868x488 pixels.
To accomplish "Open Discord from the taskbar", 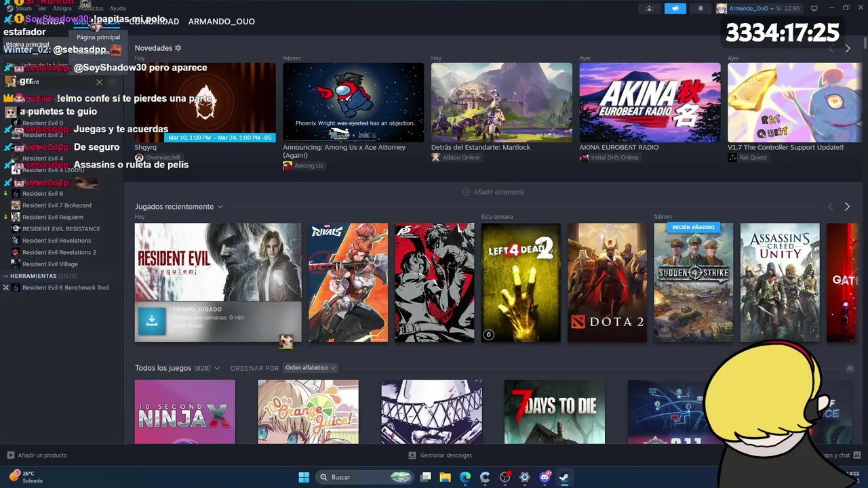I will (545, 477).
